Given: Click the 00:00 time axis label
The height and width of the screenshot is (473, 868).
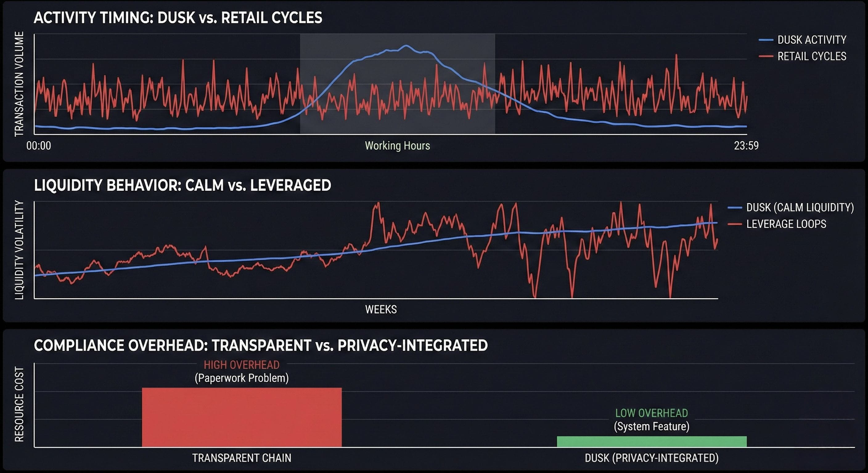Looking at the screenshot, I should coord(39,146).
